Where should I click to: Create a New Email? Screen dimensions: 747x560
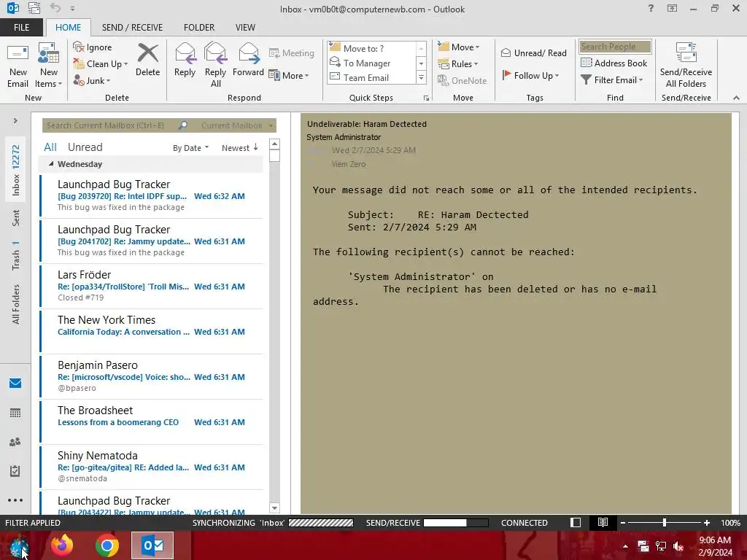pos(18,66)
